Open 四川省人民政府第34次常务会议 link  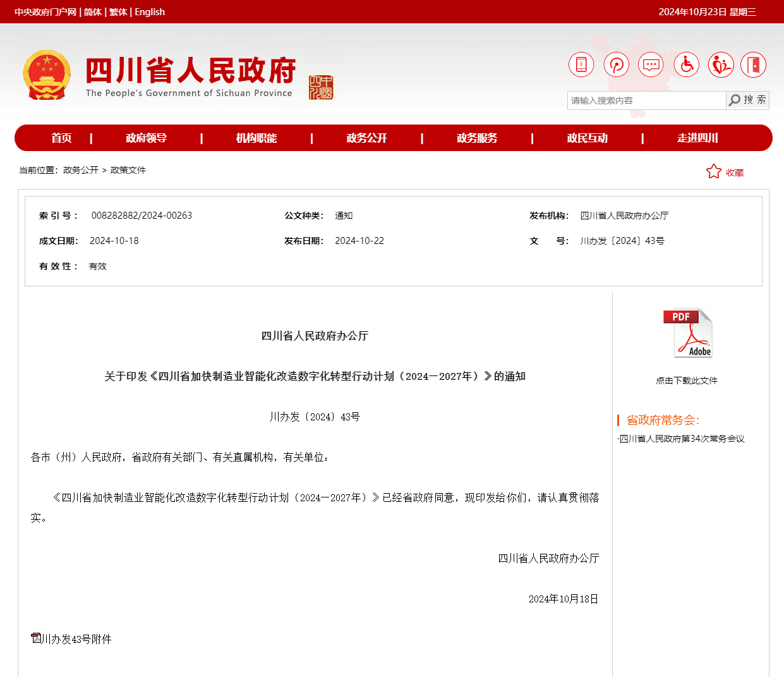coord(682,439)
